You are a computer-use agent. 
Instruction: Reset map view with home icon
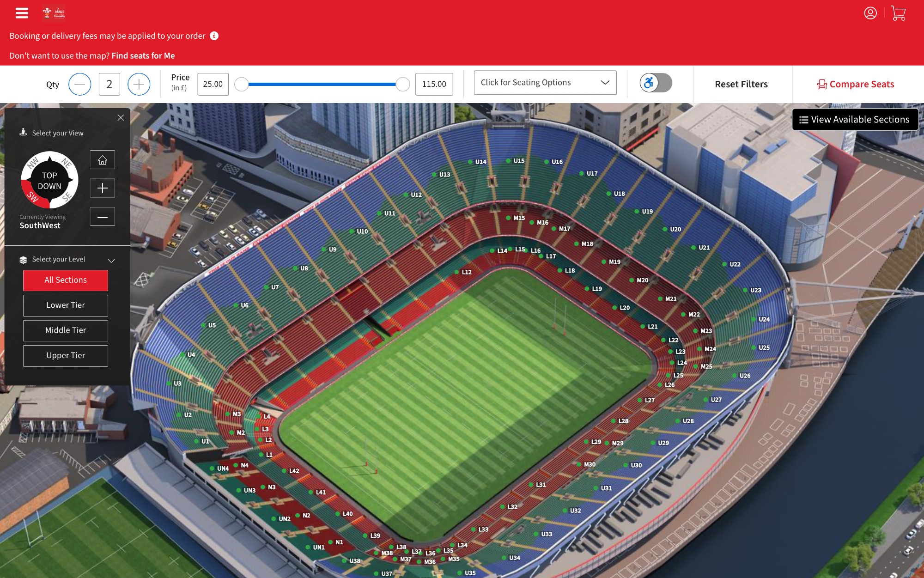click(x=103, y=160)
